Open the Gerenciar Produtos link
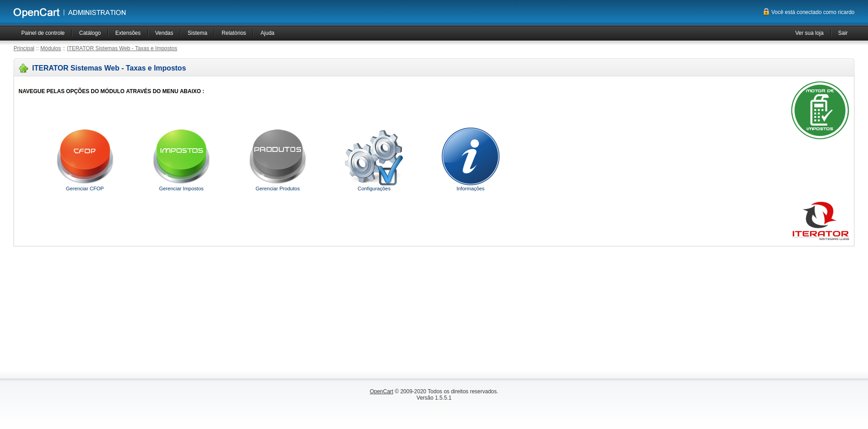The image size is (868, 429). click(x=278, y=189)
